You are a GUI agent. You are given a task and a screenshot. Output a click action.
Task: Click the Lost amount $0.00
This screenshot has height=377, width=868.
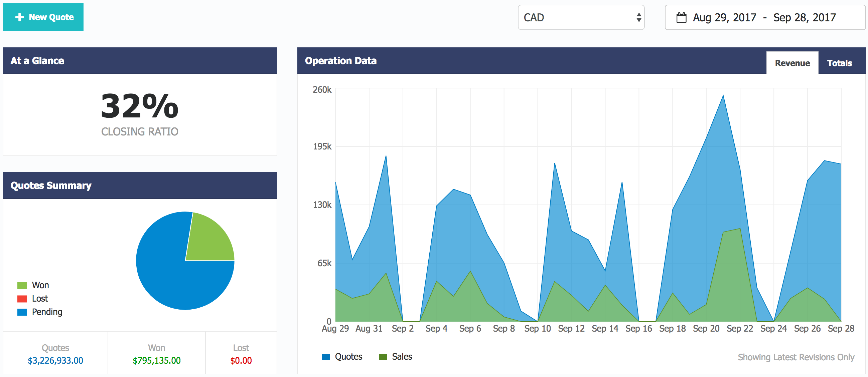tap(241, 361)
